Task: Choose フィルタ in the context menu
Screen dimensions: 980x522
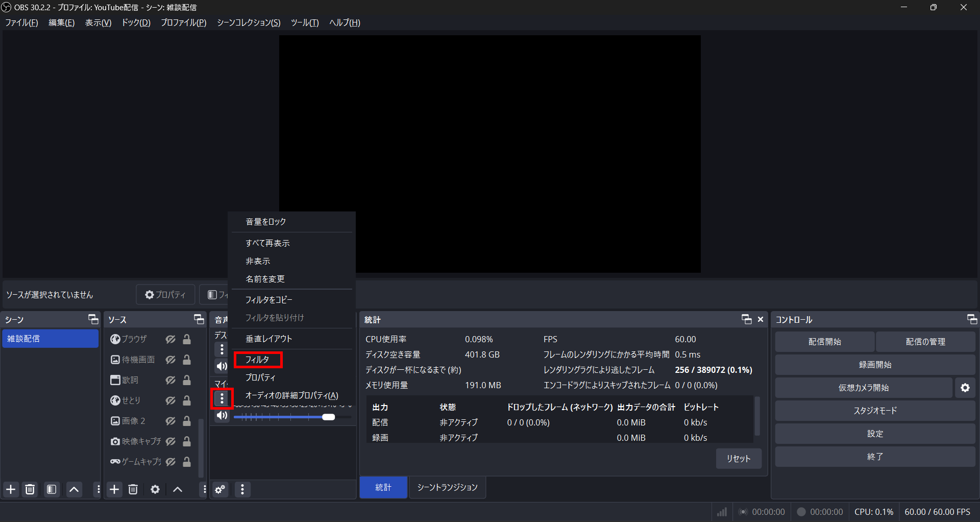Action: 257,360
